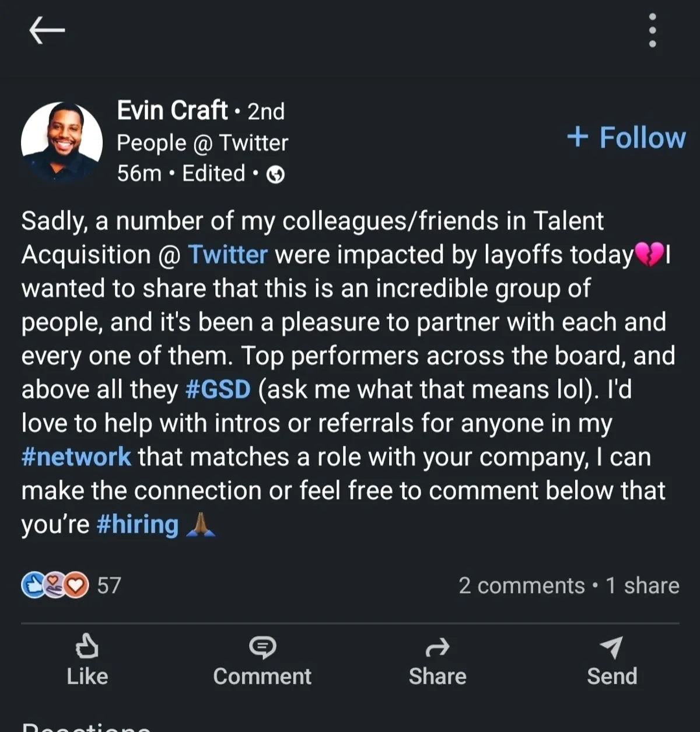700x732 pixels.
Task: Open Evin Craft's profile name
Action: tap(172, 110)
